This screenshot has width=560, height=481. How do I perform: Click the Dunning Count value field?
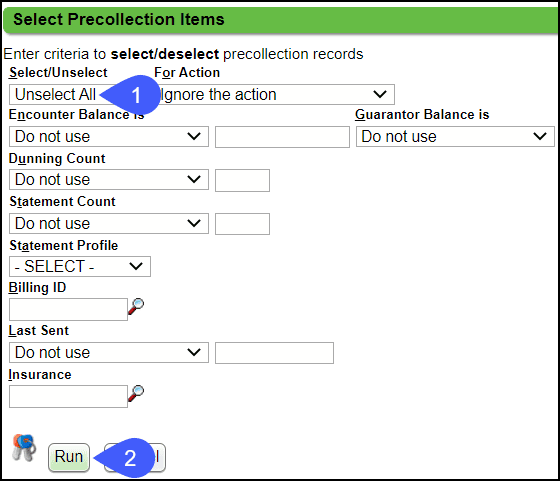click(x=242, y=180)
